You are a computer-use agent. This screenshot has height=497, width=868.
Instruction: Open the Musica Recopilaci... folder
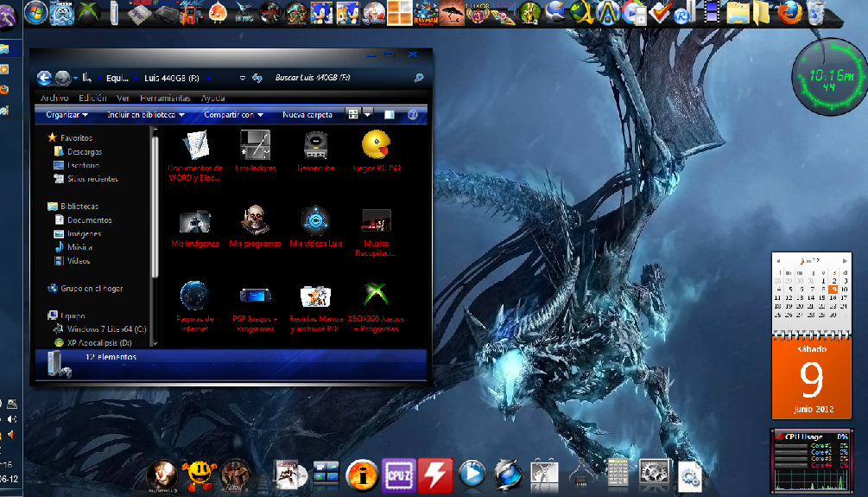point(377,233)
